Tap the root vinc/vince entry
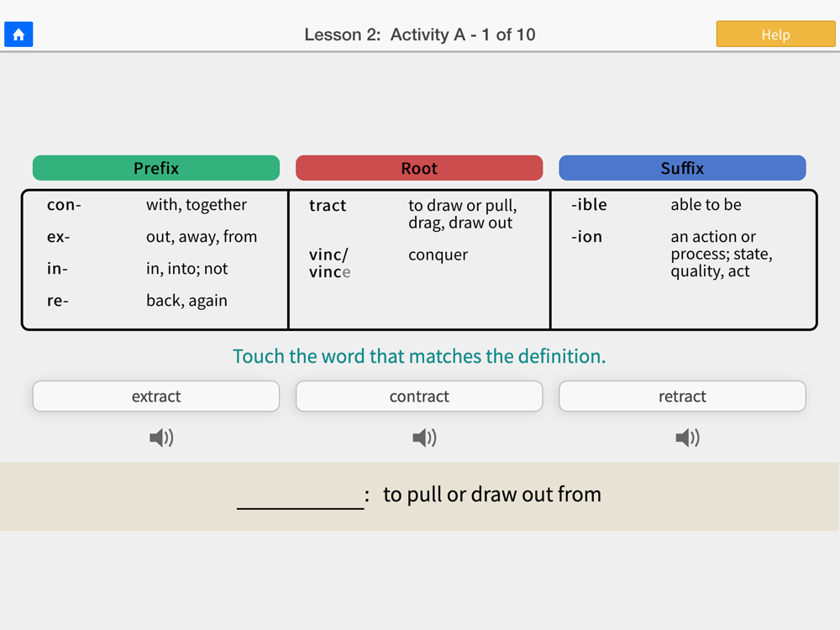The width and height of the screenshot is (840, 630). pos(329,263)
